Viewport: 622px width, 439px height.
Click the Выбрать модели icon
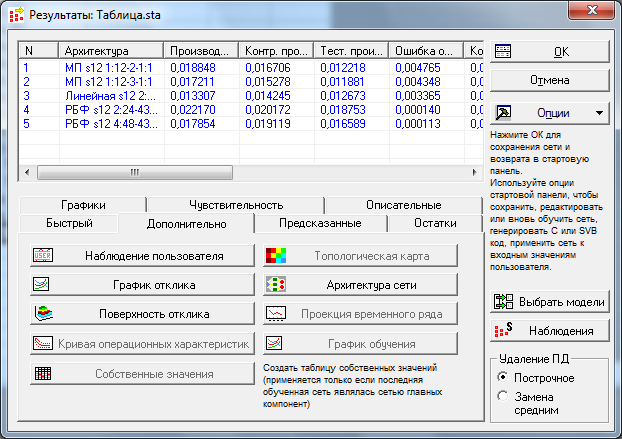tap(503, 302)
